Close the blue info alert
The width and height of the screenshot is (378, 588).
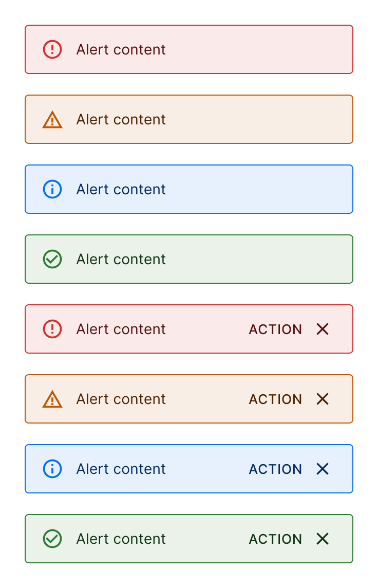pyautogui.click(x=323, y=469)
